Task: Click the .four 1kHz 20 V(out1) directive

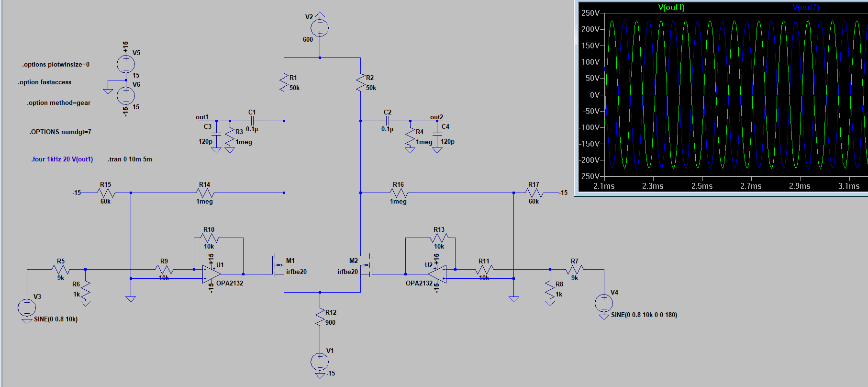Action: tap(62, 159)
